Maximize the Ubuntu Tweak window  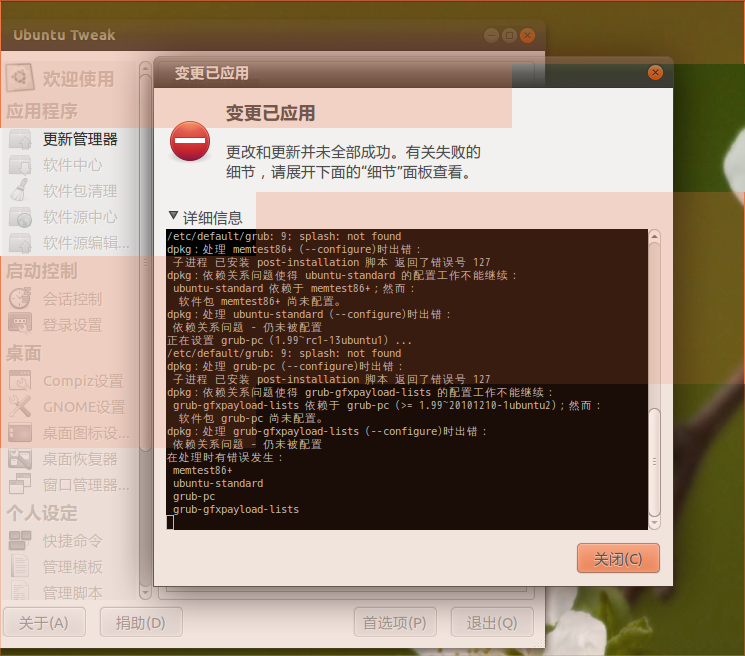pos(509,35)
